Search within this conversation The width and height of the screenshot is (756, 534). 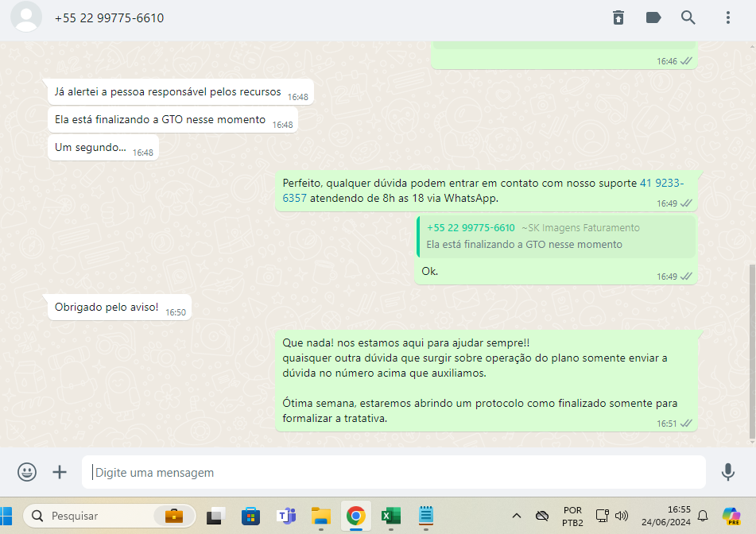tap(688, 17)
